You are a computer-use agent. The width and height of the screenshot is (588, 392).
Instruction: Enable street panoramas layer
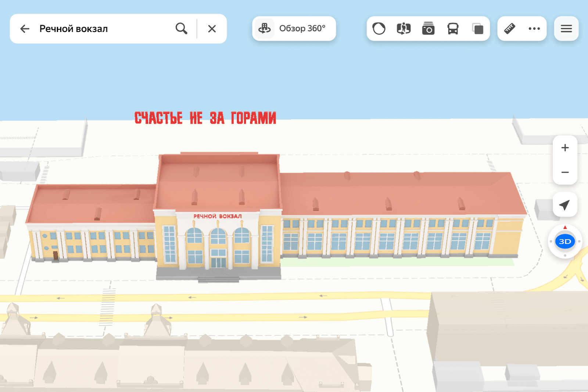404,29
